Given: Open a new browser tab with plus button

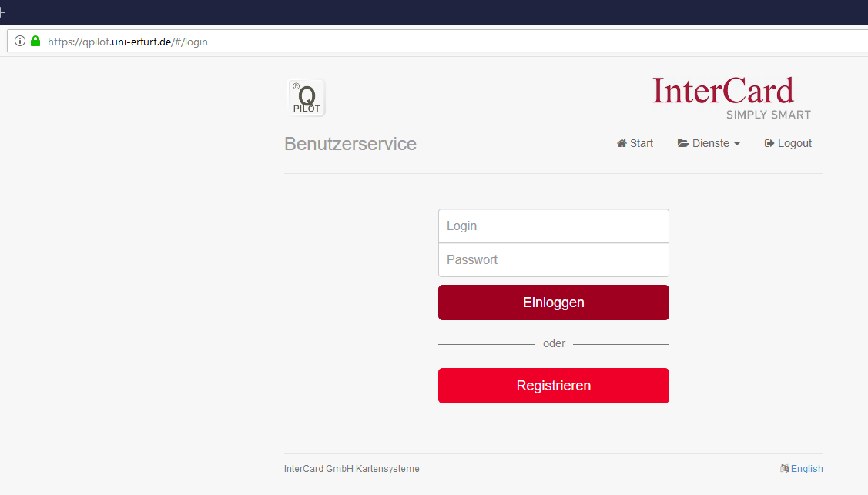Looking at the screenshot, I should (2, 12).
